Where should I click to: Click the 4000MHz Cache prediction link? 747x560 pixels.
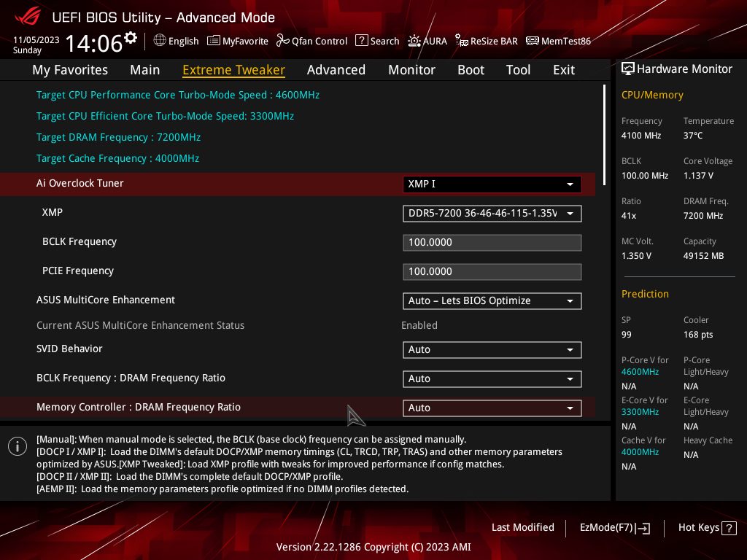[640, 452]
